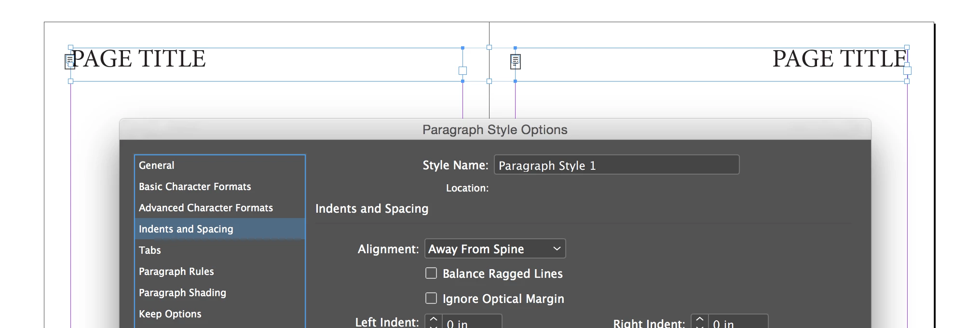The width and height of the screenshot is (980, 328).
Task: Click the left text frame's out-port square
Action: click(x=463, y=71)
